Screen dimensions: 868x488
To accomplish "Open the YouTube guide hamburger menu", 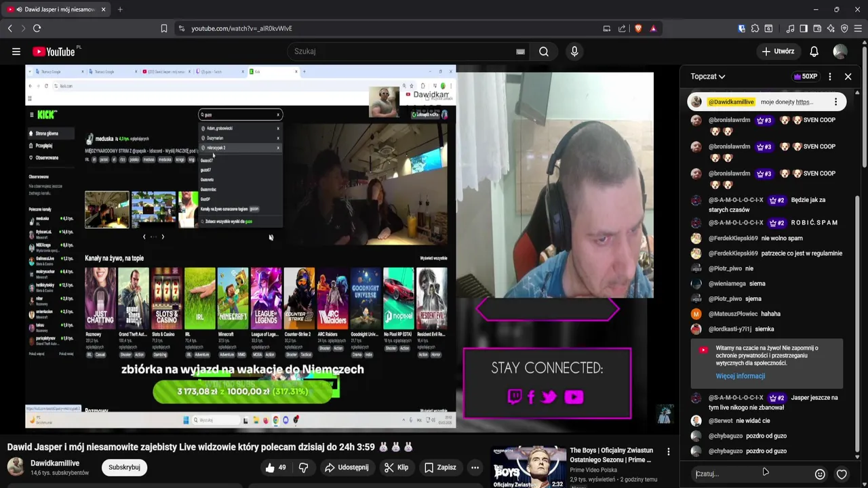I will coord(16,52).
